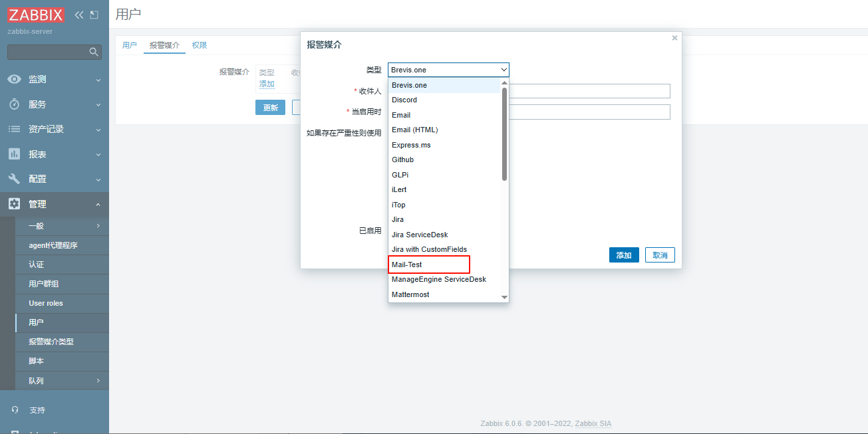Click the 添加 link under 报警媒介
The width and height of the screenshot is (868, 434).
point(267,84)
